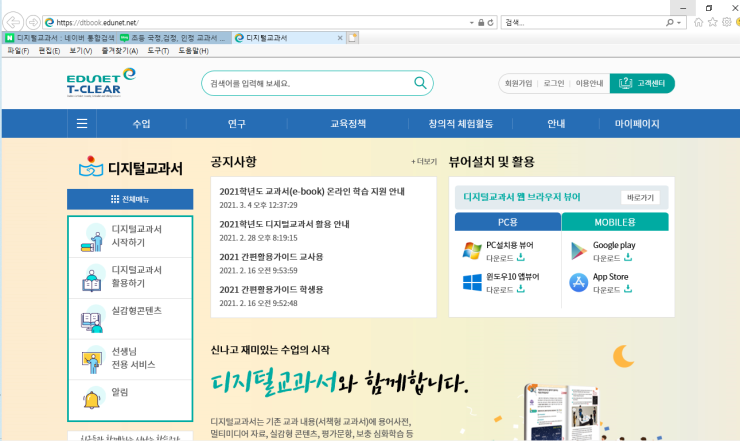Viewport: 740px width, 441px height.
Task: Open the 전체메뉴 button
Action: pyautogui.click(x=130, y=199)
